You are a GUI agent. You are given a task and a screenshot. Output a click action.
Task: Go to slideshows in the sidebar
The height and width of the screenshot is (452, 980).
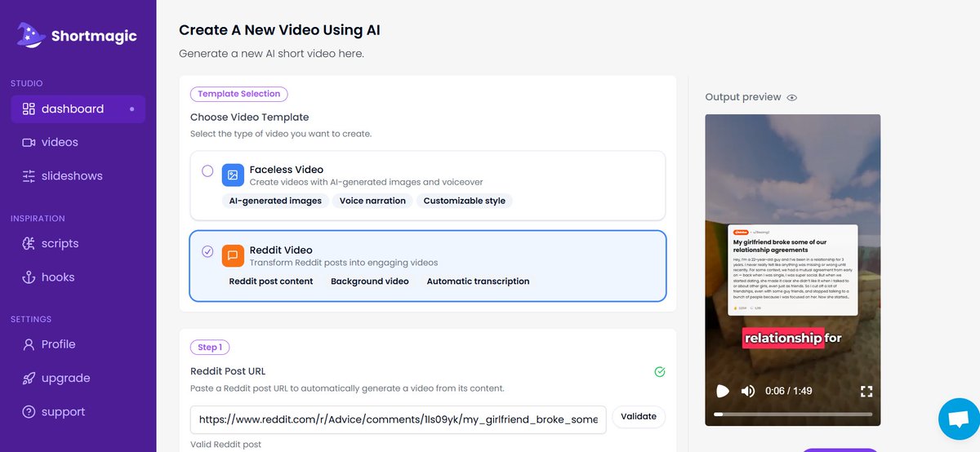(72, 176)
